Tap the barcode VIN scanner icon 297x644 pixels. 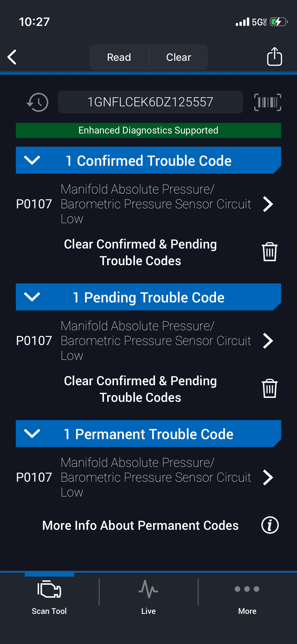[267, 102]
